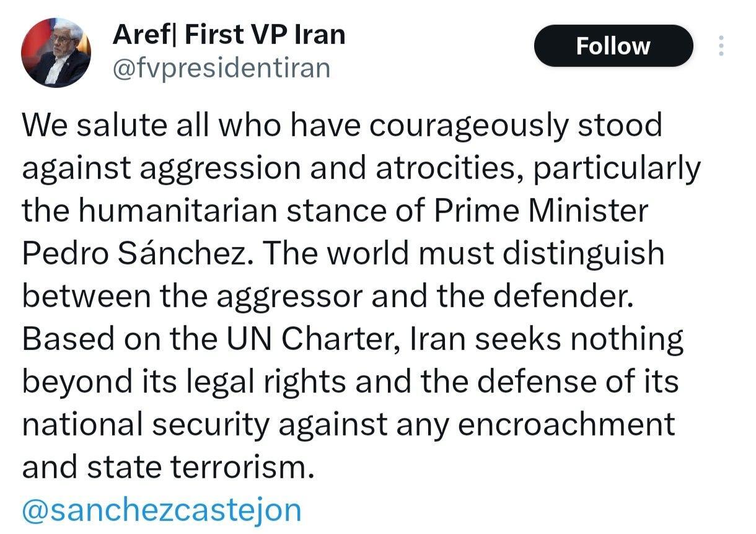Open the "Aref| First VP Iran" display name
Screen dimensions: 756x534
[228, 35]
